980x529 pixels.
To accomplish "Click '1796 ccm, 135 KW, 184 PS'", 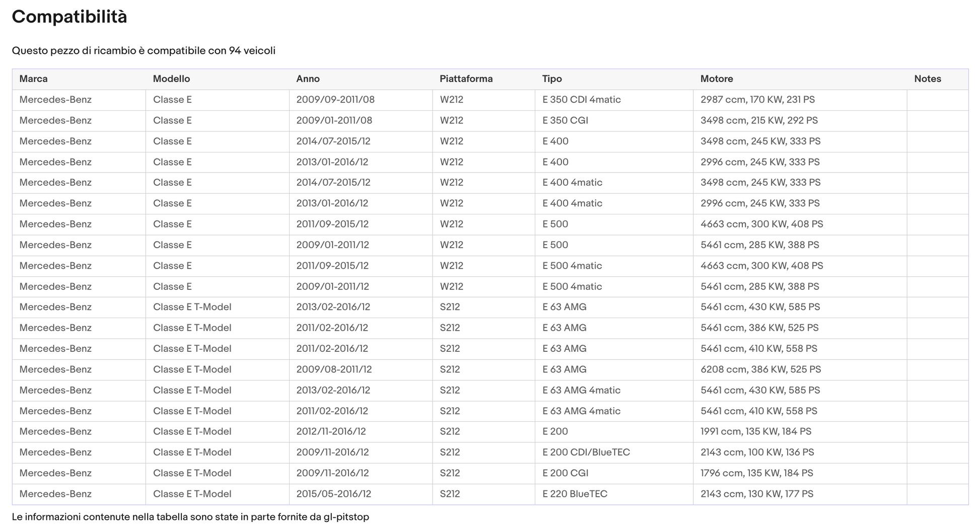I will pos(756,473).
